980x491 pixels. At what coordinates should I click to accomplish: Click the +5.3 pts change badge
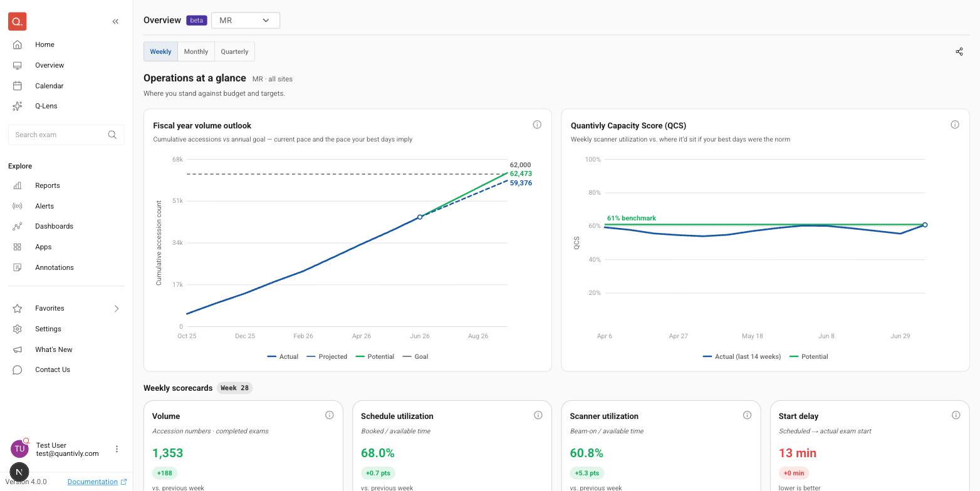587,473
